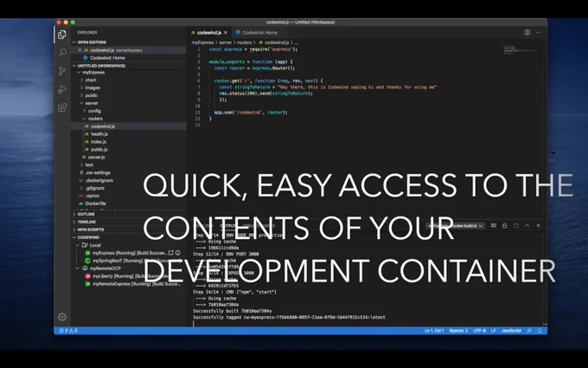Open the Search view in activity bar
The width and height of the screenshot is (588, 368).
[x=62, y=53]
